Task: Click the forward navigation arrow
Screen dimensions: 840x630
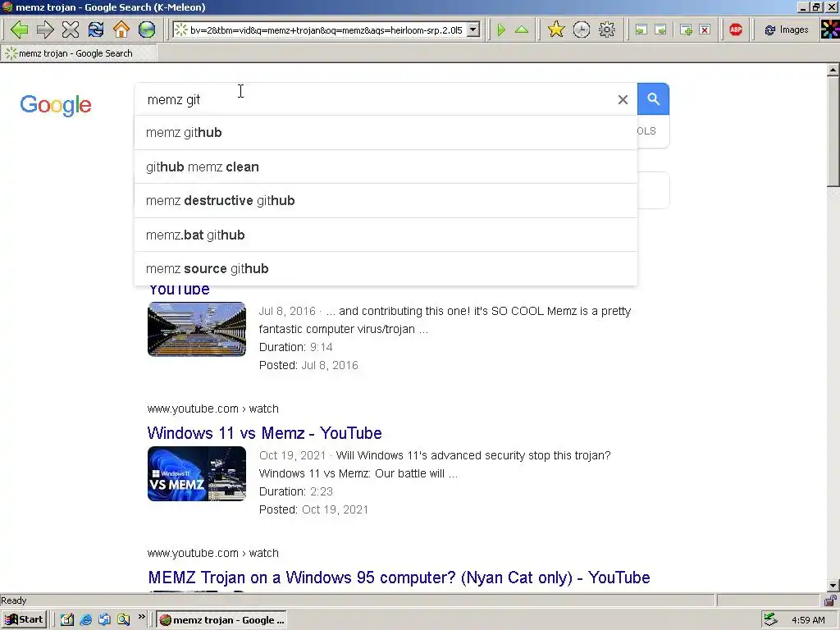Action: tap(45, 30)
